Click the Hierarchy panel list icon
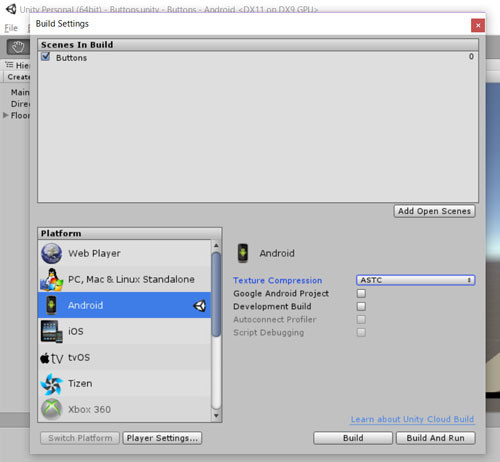The width and height of the screenshot is (500, 462). coord(9,65)
